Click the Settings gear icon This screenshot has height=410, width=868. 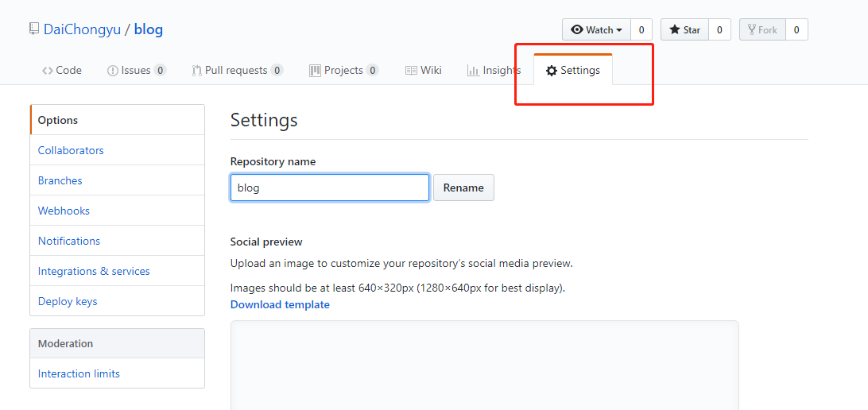coord(552,71)
